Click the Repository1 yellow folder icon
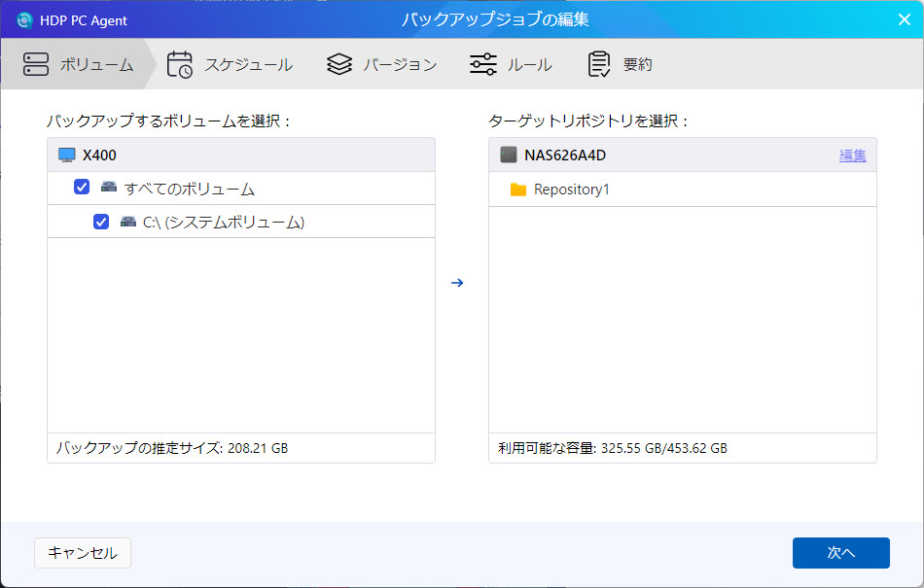 (x=518, y=190)
